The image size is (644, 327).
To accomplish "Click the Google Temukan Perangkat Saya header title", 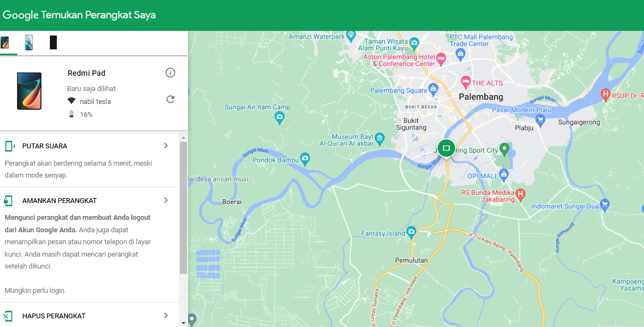I will pos(79,15).
